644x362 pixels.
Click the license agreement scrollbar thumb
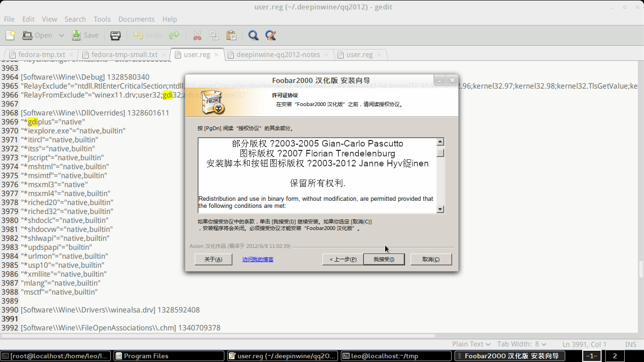tap(440, 153)
